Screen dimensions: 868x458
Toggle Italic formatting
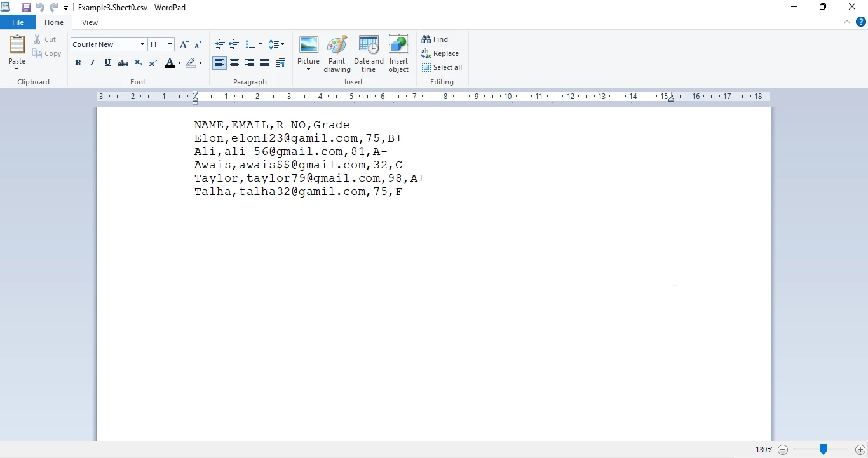tap(93, 63)
